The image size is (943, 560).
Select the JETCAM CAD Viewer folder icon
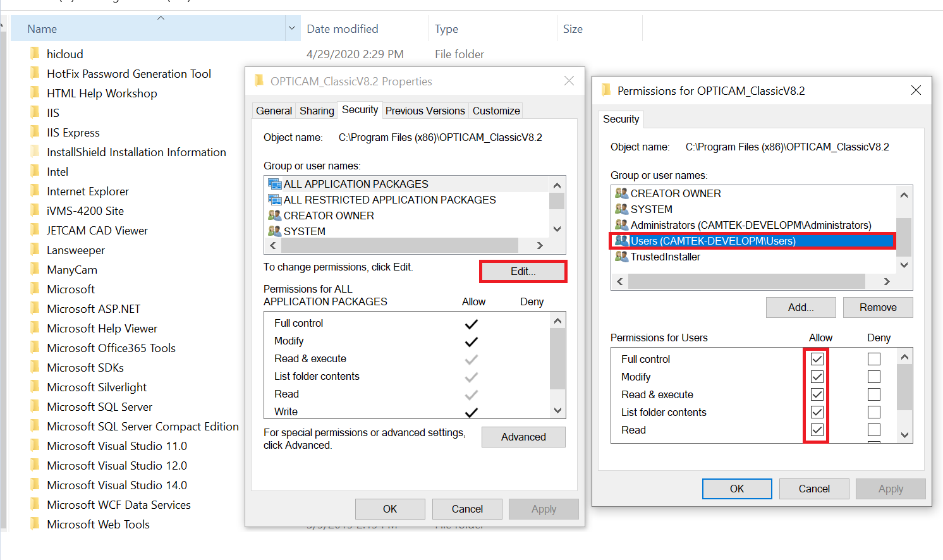pyautogui.click(x=35, y=230)
